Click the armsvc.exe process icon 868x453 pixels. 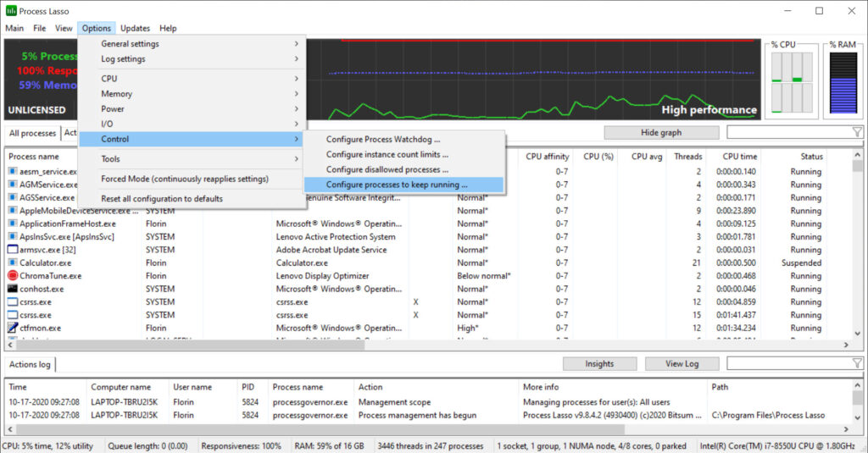13,250
